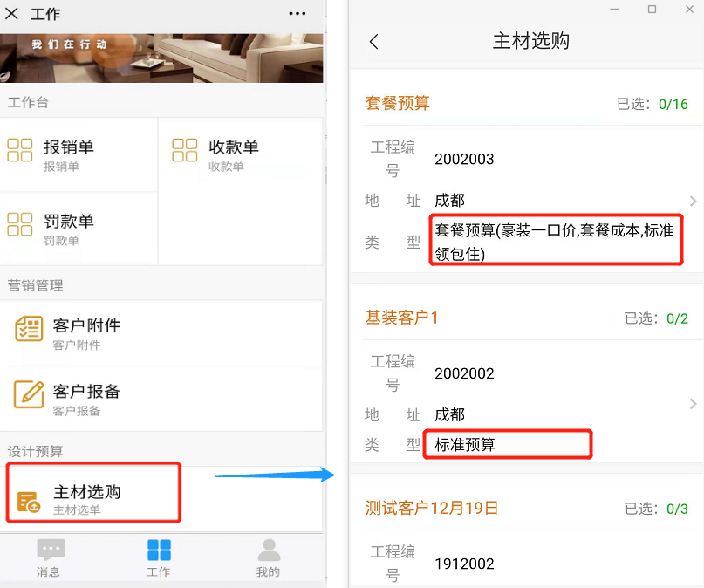Switch to the 消息 tab
The image size is (704, 588).
[x=49, y=557]
